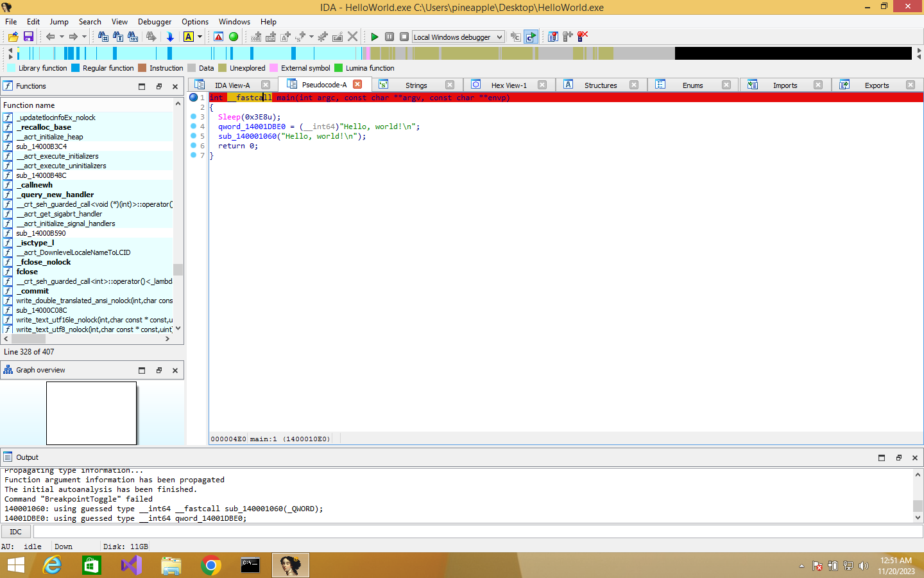Toggle breakpoint dot on line 4

[193, 127]
